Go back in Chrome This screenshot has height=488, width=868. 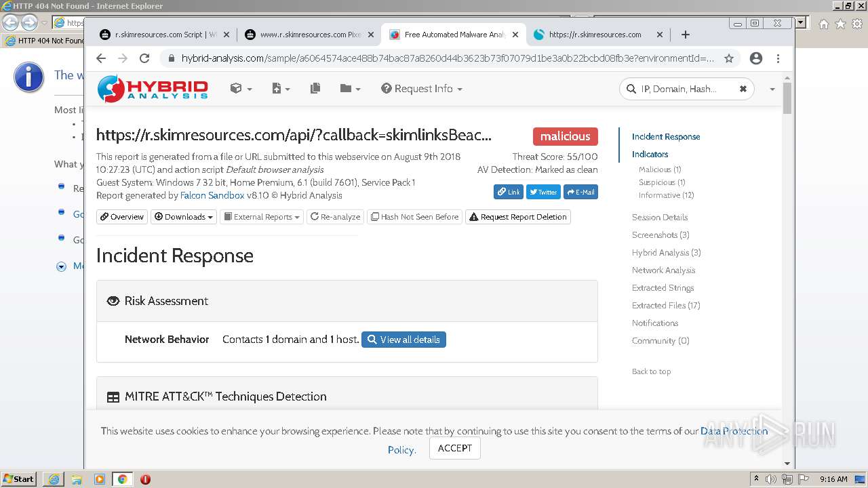click(x=101, y=58)
